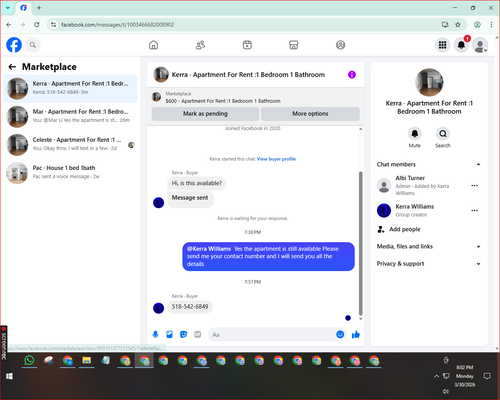Open the GIF picker icon

pos(198,334)
